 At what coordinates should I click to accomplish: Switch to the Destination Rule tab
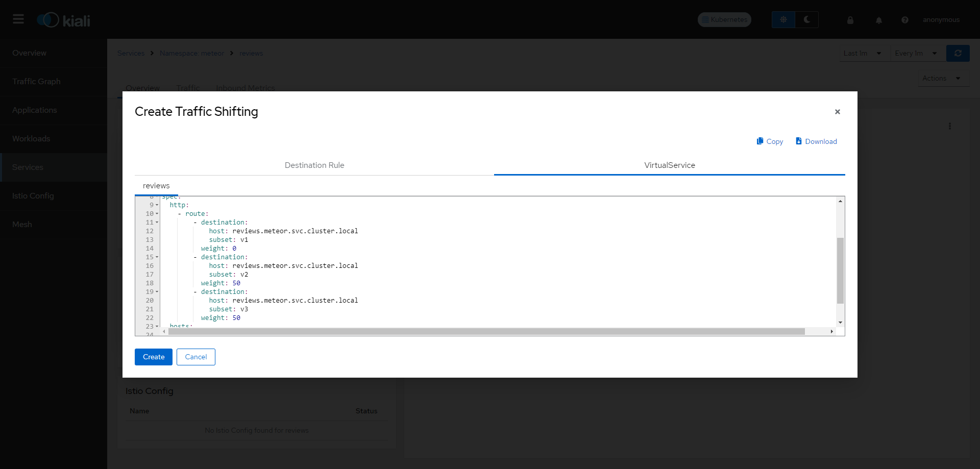click(314, 165)
